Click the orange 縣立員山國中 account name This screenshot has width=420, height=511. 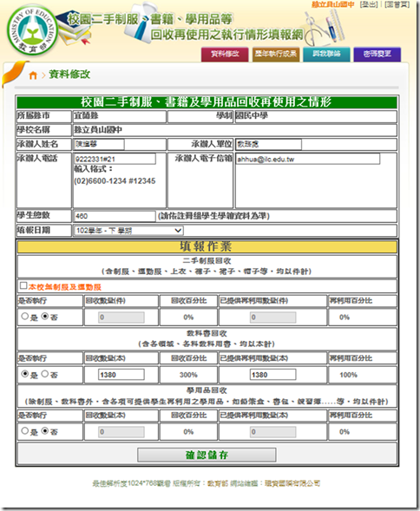(x=332, y=4)
